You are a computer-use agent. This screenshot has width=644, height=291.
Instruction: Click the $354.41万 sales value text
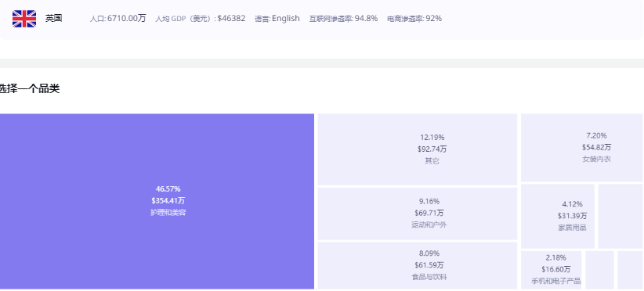[168, 201]
